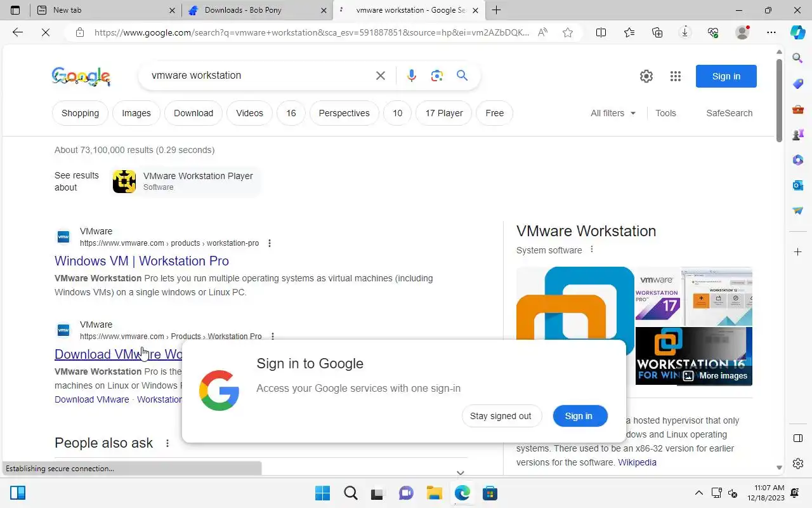812x508 pixels.
Task: Open the tab actions menu icon
Action: click(x=15, y=10)
